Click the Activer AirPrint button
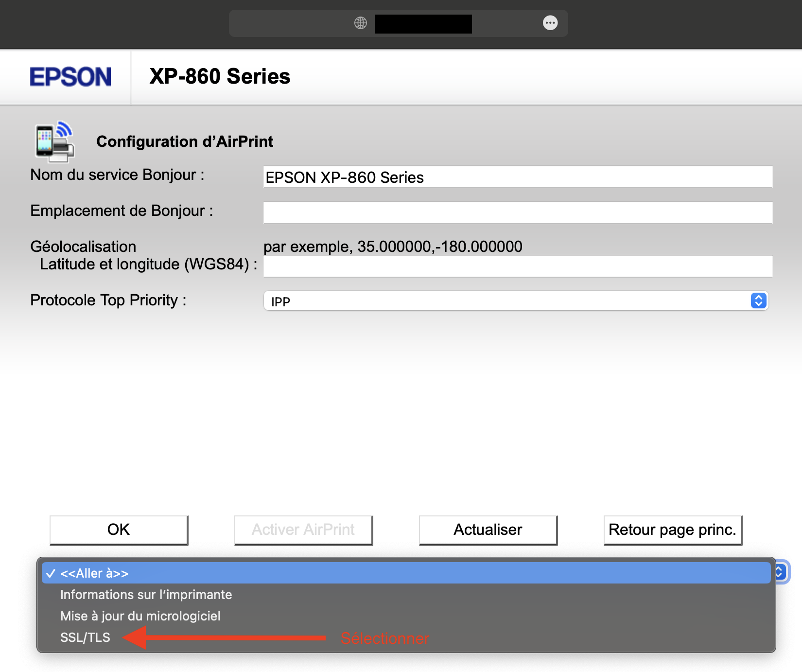 303,530
